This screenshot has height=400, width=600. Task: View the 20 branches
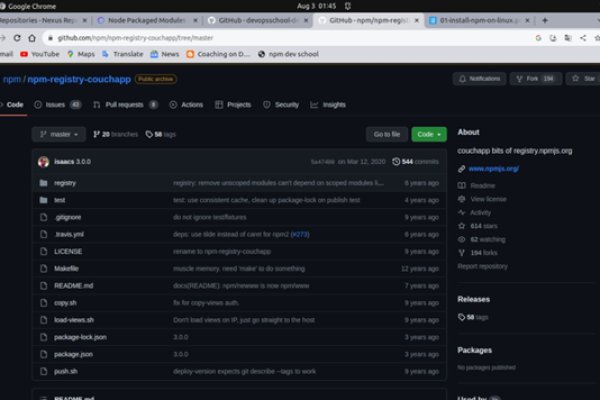(x=115, y=134)
